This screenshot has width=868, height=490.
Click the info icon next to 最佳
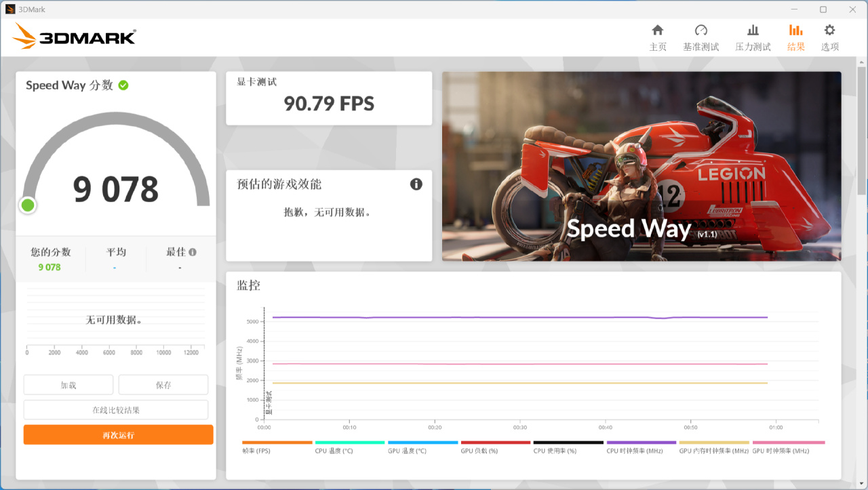click(x=193, y=252)
